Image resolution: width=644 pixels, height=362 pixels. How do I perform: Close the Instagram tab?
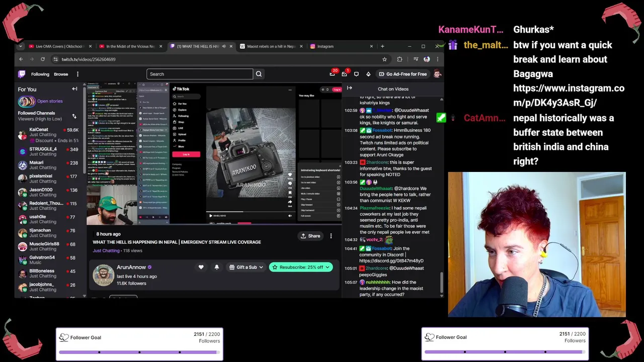pos(371,46)
